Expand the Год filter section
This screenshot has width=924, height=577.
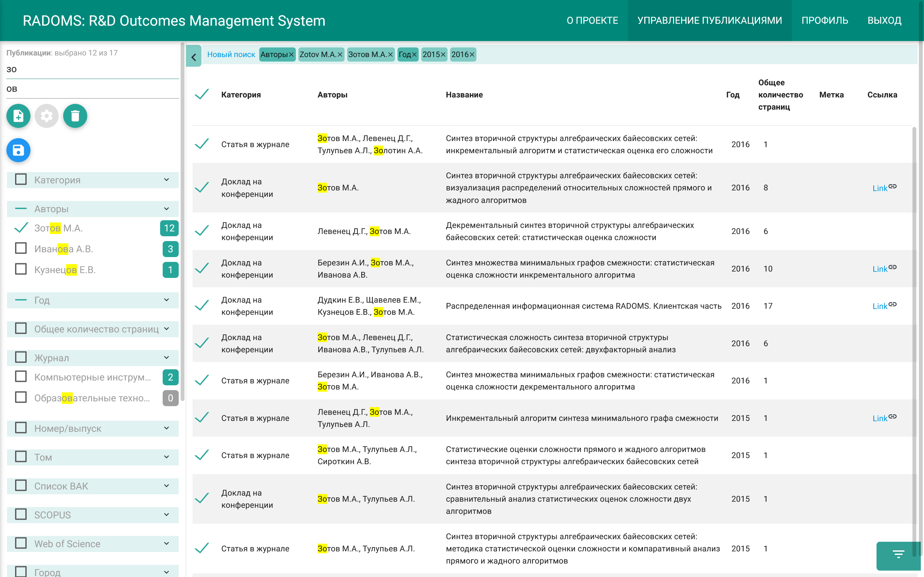coord(166,300)
